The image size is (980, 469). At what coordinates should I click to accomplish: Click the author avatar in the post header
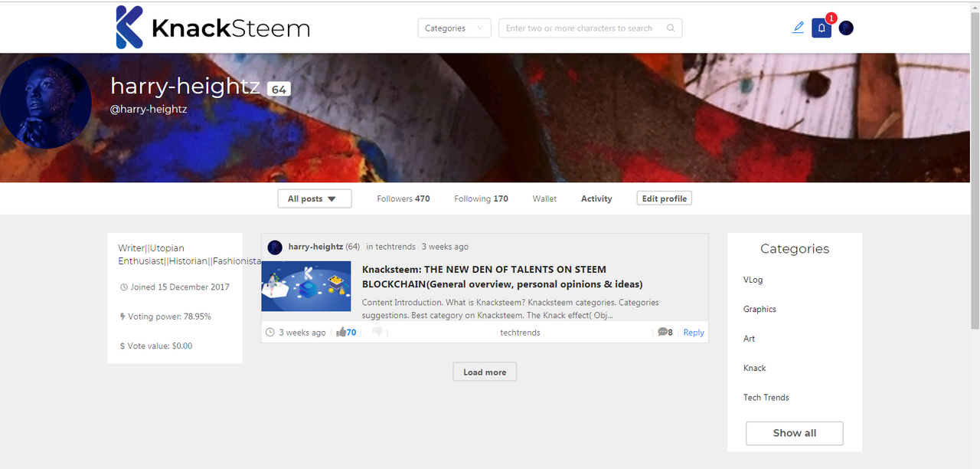[275, 247]
